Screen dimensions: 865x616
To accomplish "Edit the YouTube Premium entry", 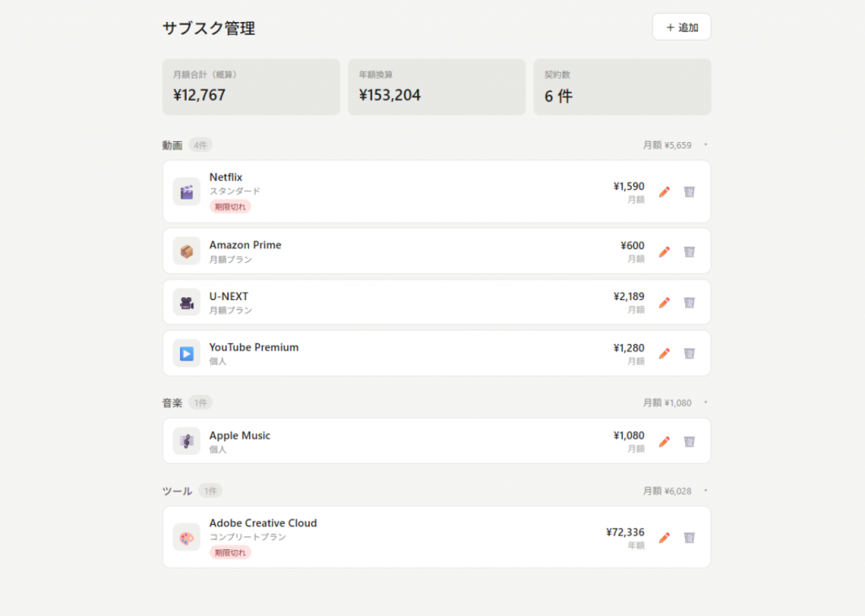I will click(x=664, y=353).
